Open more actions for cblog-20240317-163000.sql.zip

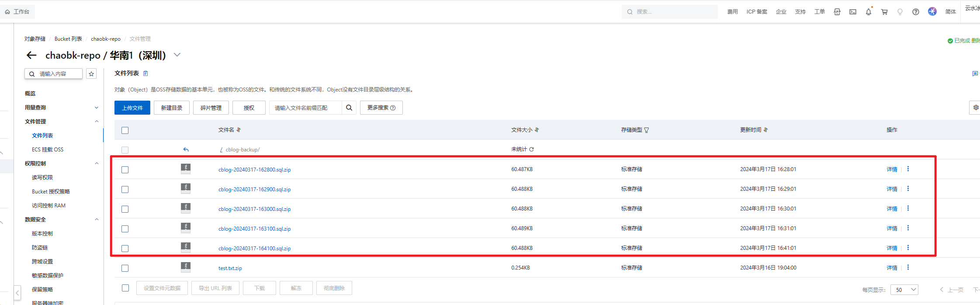(x=908, y=208)
